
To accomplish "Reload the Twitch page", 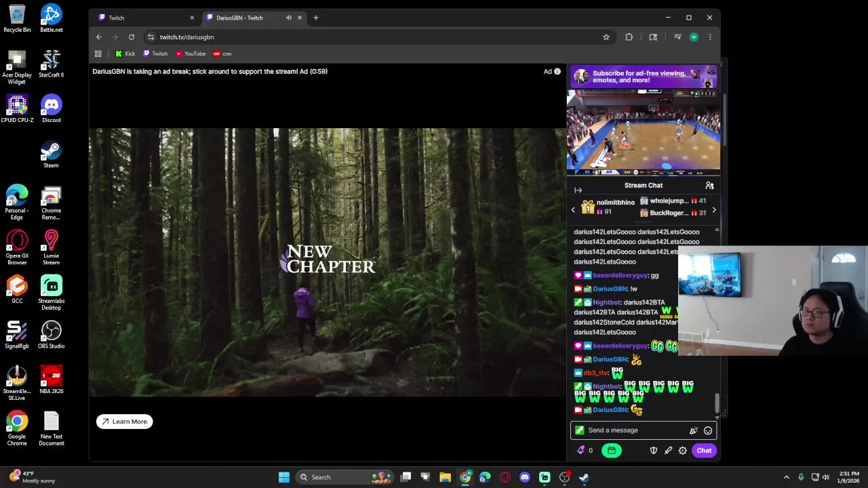I will pyautogui.click(x=132, y=37).
